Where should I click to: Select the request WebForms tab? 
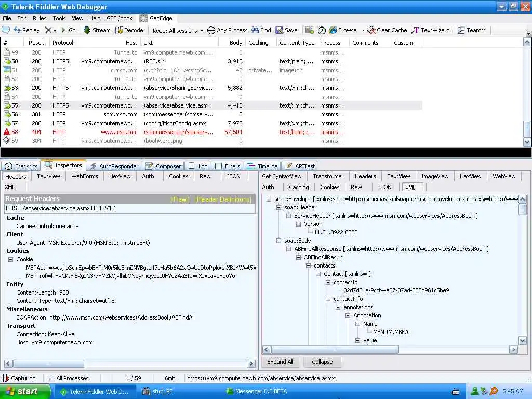tap(85, 177)
